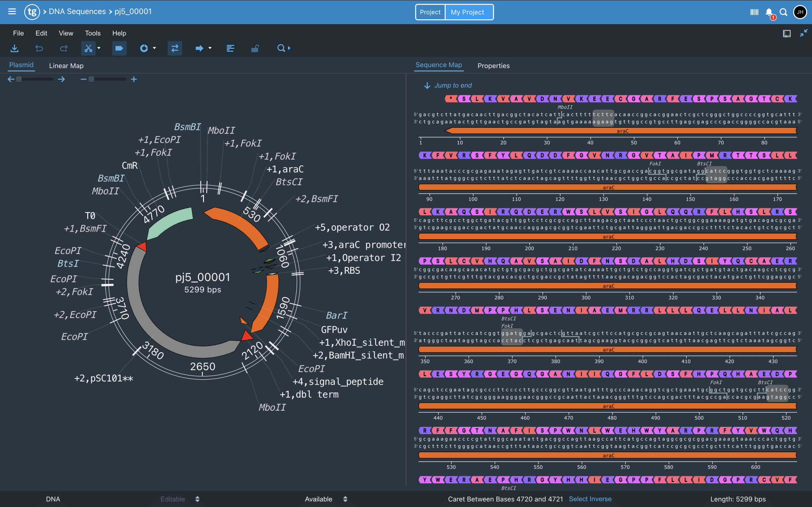Open the export/download tool

[14, 48]
